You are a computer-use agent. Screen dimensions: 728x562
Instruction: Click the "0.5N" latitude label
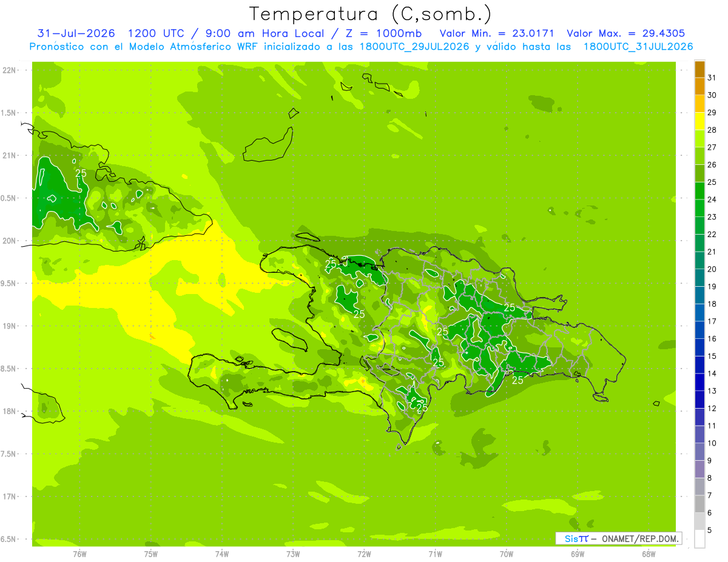pyautogui.click(x=10, y=198)
